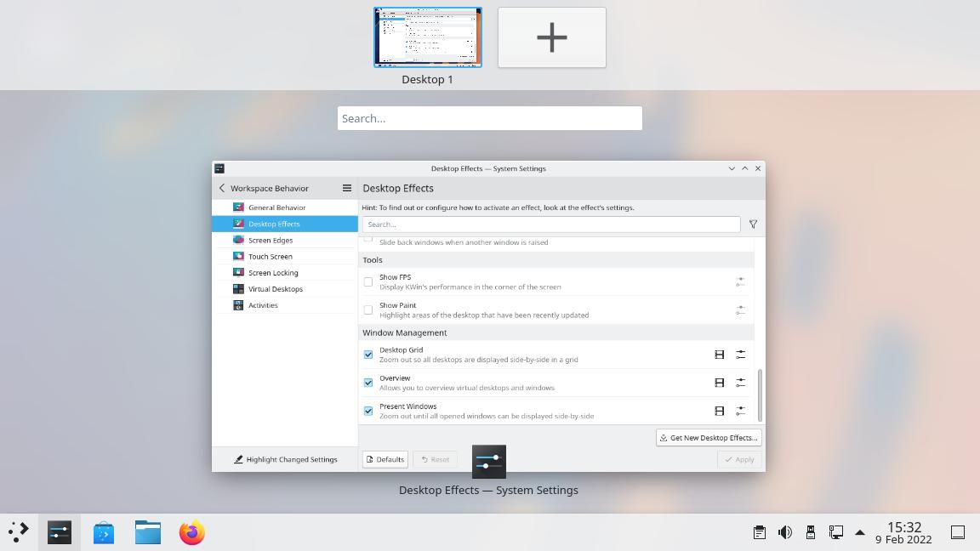Select General Behavior in the sidebar
Viewport: 980px width, 551px height.
pos(285,207)
